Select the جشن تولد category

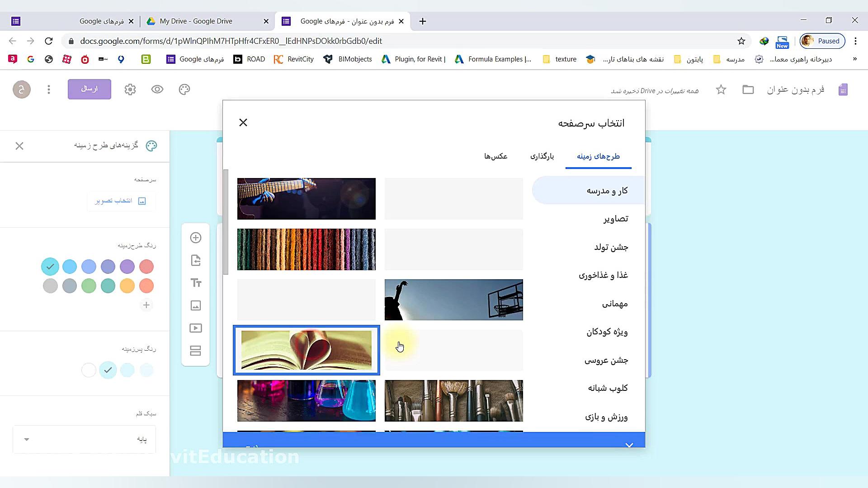pos(612,247)
